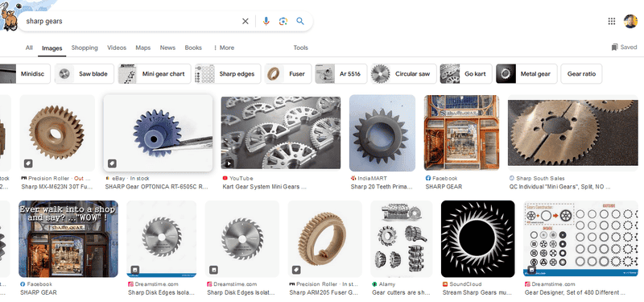Open 'Gear cutters are sh...' title

tap(401, 292)
